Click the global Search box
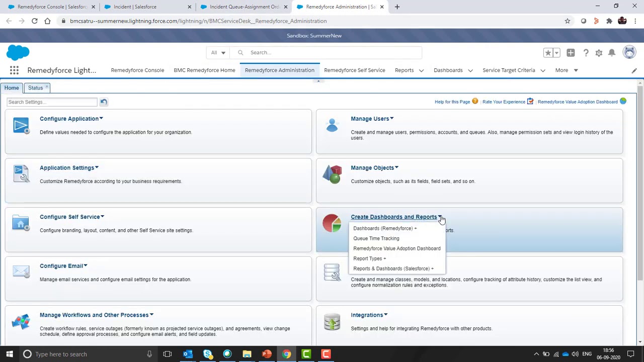This screenshot has width=644, height=362. (x=326, y=53)
